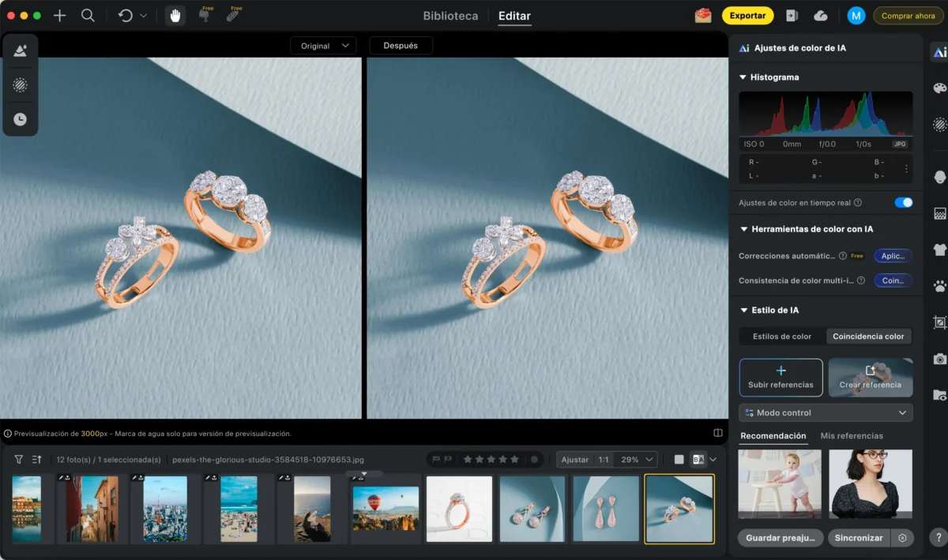The image size is (948, 560).
Task: Select the Hand pan tool
Action: (x=175, y=16)
